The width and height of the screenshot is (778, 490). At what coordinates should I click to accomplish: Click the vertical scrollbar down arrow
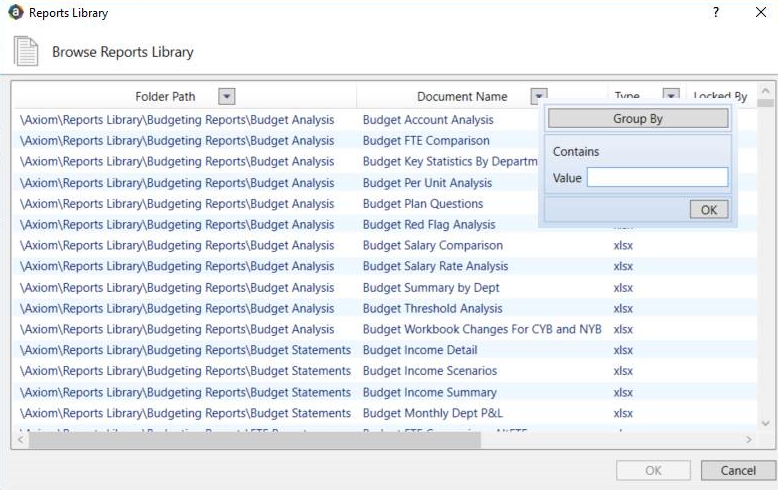[x=765, y=424]
